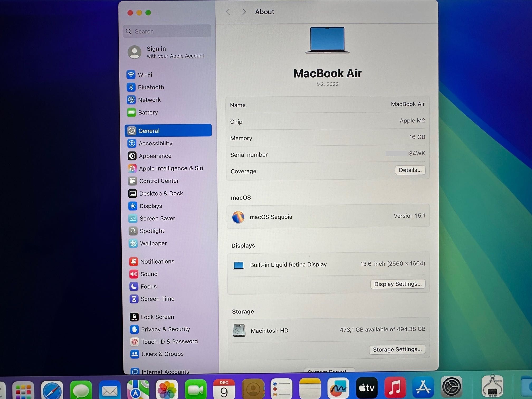Screen dimensions: 532x399
Task: Open Storage Settings button
Action: (397, 350)
